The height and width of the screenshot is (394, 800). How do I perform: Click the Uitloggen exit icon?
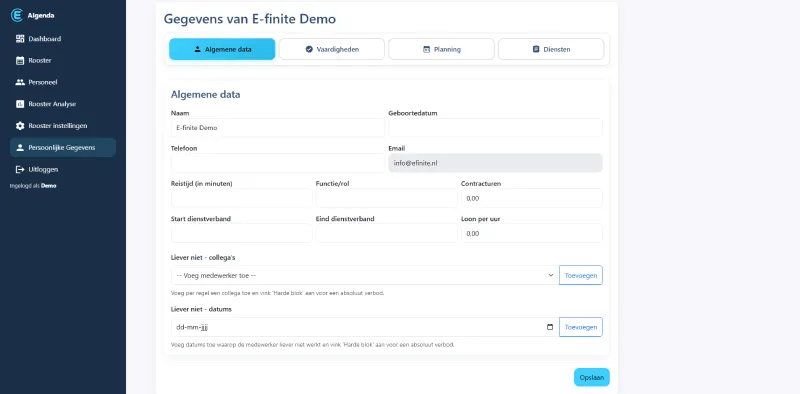(x=20, y=169)
